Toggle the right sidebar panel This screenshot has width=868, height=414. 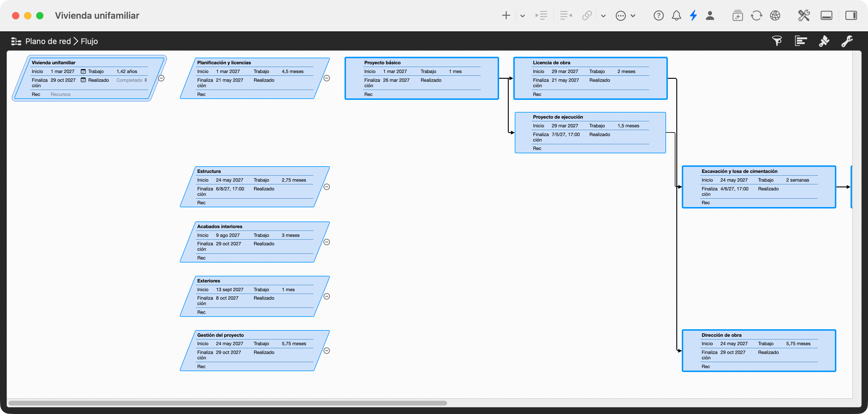tap(851, 15)
